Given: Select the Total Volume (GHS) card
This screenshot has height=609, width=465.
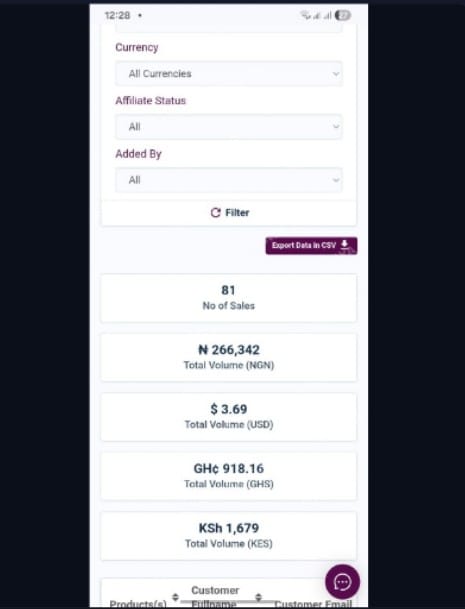Looking at the screenshot, I should click(229, 476).
